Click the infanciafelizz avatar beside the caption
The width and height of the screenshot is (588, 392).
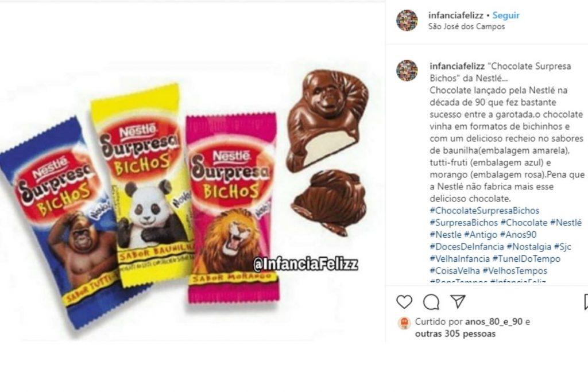click(407, 70)
